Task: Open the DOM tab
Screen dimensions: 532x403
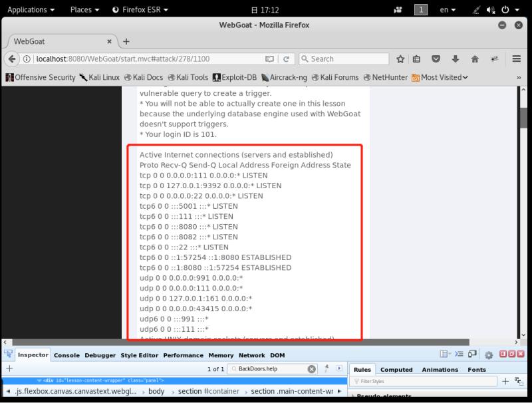Action: 277,355
